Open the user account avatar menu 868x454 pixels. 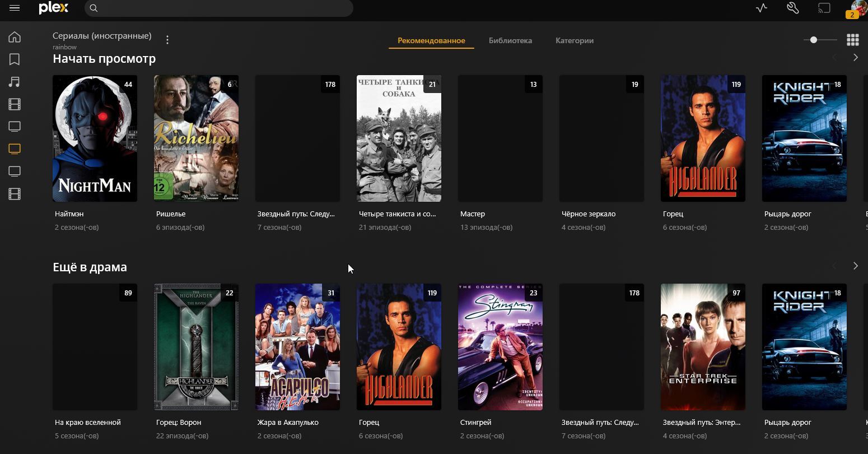pos(858,8)
